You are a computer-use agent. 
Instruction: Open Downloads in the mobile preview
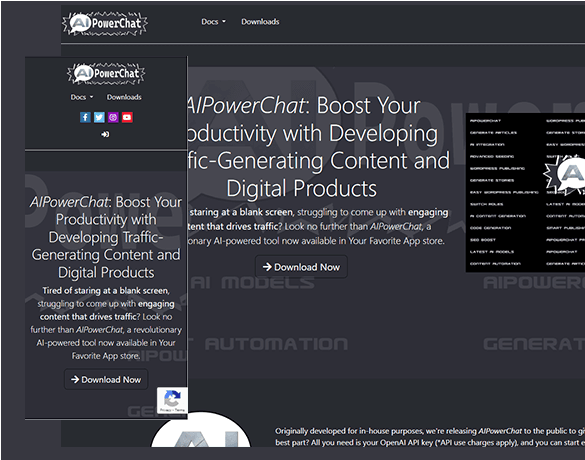tap(124, 97)
